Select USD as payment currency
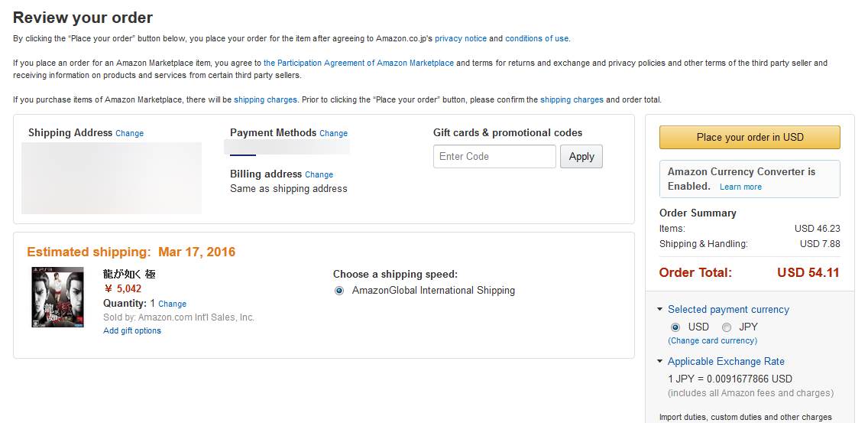Viewport: 868px width, 423px height. coord(675,327)
